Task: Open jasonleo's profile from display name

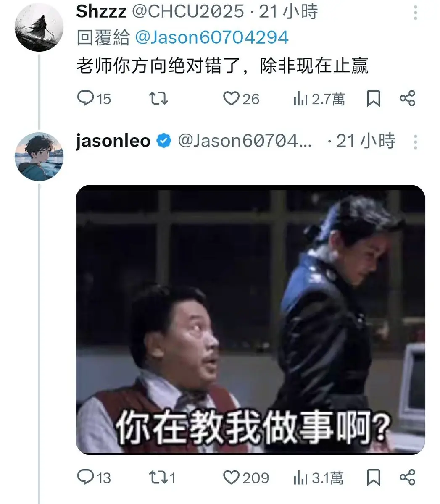Action: [113, 141]
